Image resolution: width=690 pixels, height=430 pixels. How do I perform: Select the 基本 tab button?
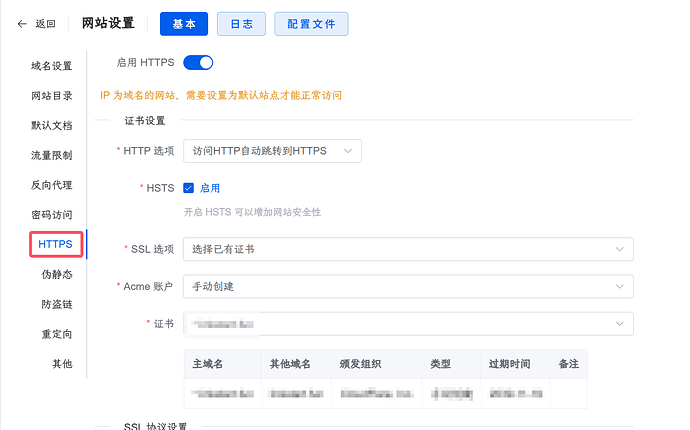pyautogui.click(x=184, y=24)
